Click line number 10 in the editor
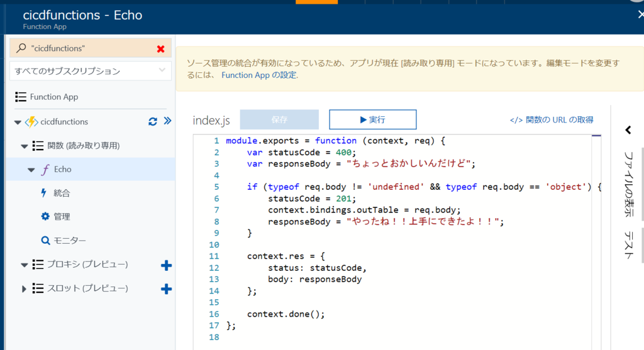 (x=214, y=245)
